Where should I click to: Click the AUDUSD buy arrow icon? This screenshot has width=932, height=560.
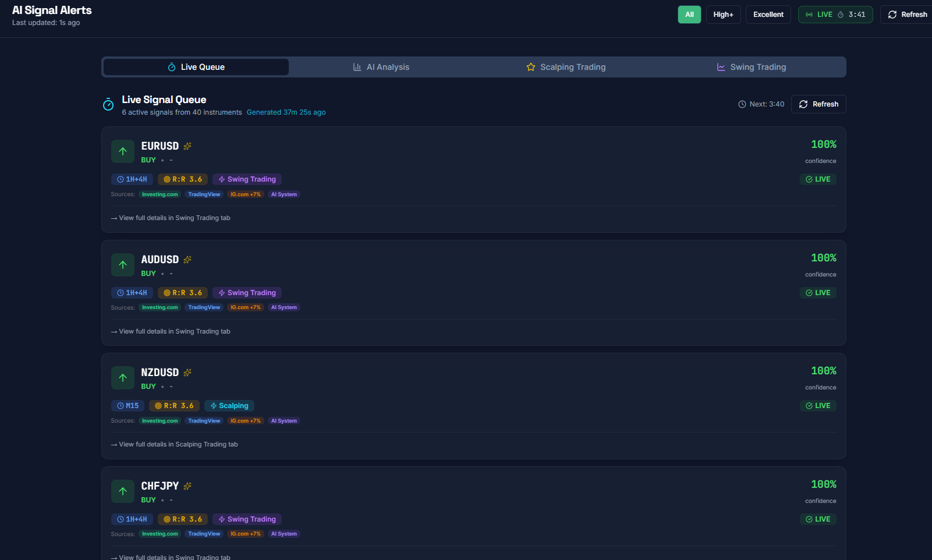pos(123,265)
